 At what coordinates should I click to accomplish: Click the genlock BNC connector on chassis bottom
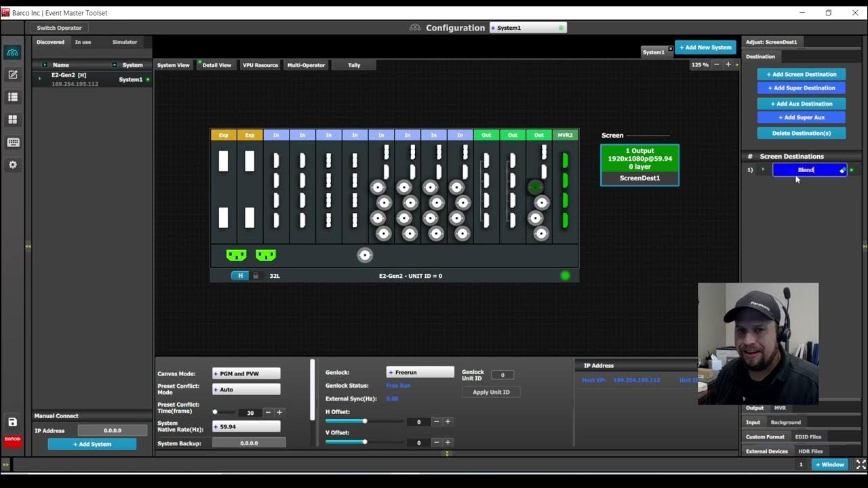point(365,255)
